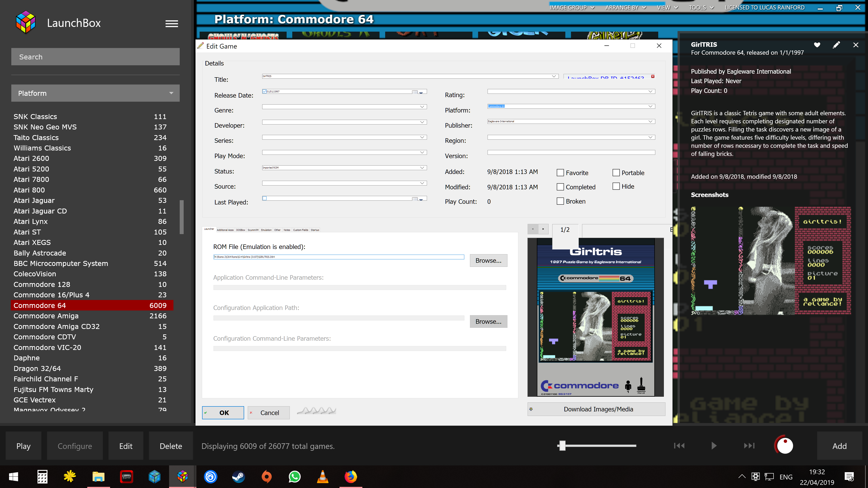Open Steam from the taskbar
Screen dimensions: 868x488
click(238, 476)
